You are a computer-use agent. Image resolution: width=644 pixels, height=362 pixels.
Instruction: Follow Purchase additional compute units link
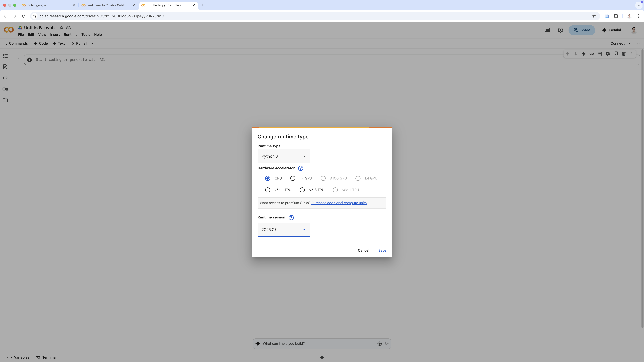pyautogui.click(x=339, y=203)
